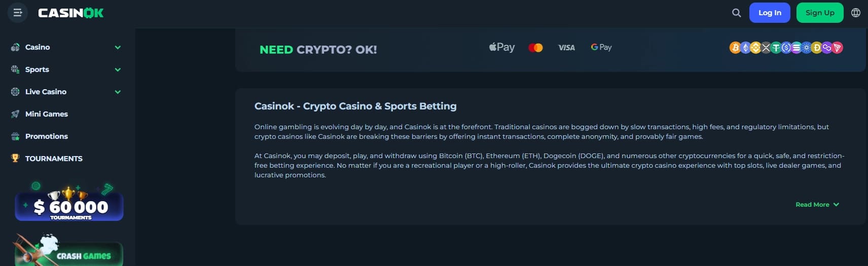Open Mini Games from sidebar
Image resolution: width=868 pixels, height=266 pixels.
46,114
